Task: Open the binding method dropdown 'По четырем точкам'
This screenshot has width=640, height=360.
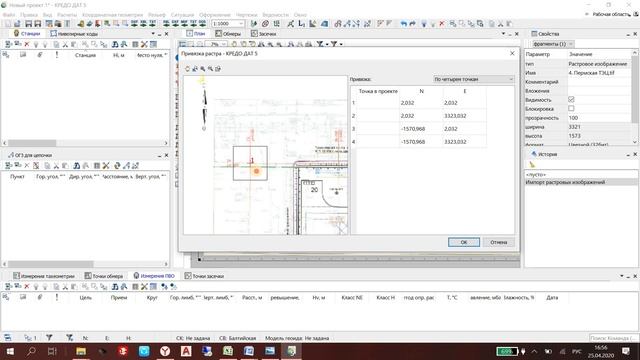Action: [473, 79]
